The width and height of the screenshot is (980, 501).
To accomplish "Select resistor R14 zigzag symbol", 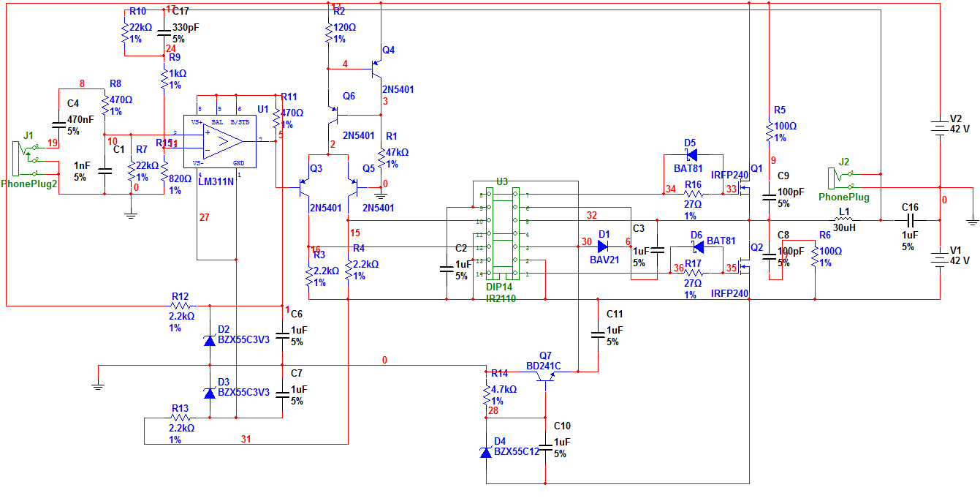I will pos(486,395).
